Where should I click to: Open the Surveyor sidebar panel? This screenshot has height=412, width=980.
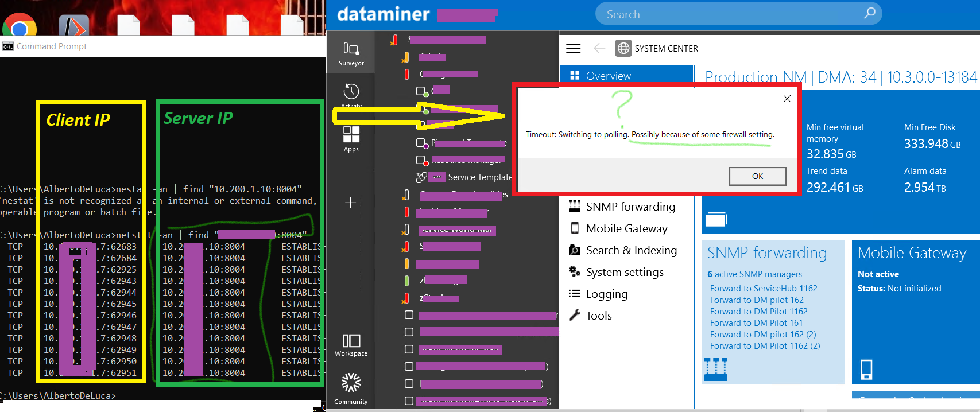351,53
